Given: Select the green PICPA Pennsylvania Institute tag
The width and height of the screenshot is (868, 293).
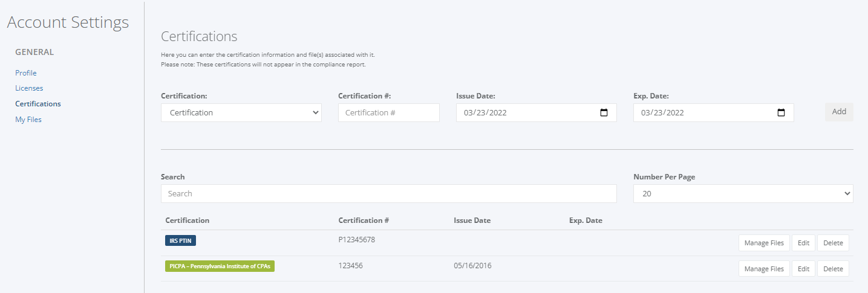Looking at the screenshot, I should [x=220, y=266].
